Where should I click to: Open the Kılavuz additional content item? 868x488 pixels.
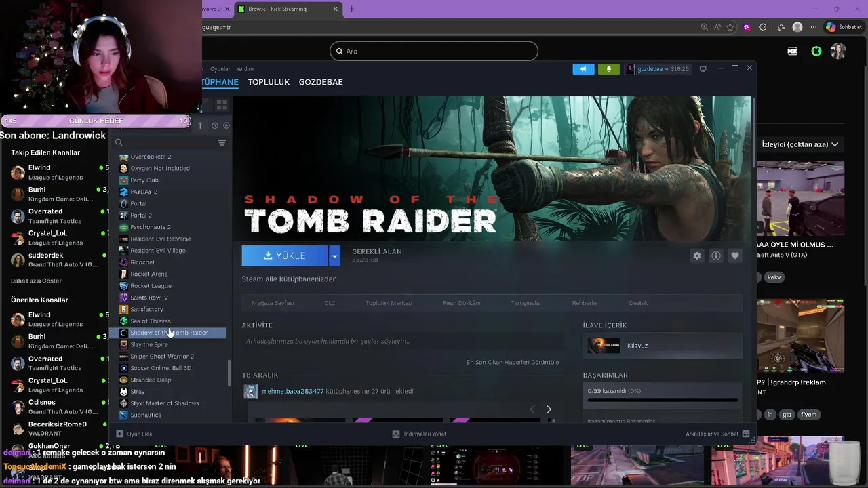coord(663,346)
